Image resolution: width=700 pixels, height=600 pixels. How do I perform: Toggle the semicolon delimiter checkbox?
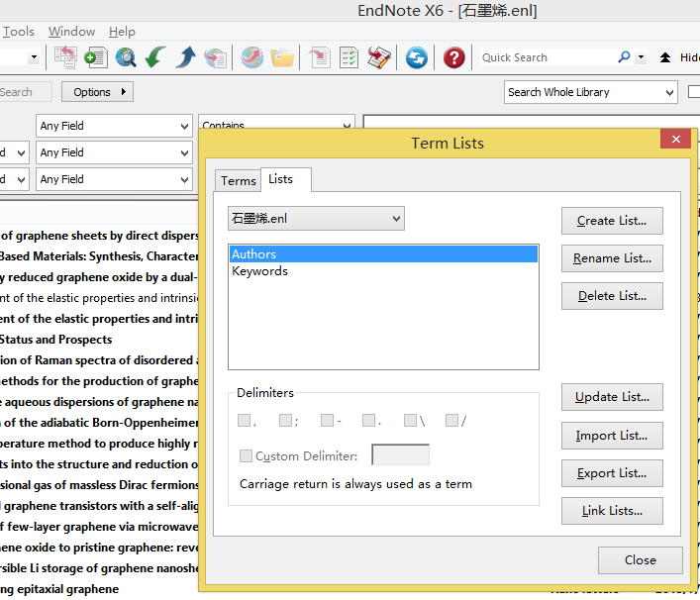click(x=285, y=420)
